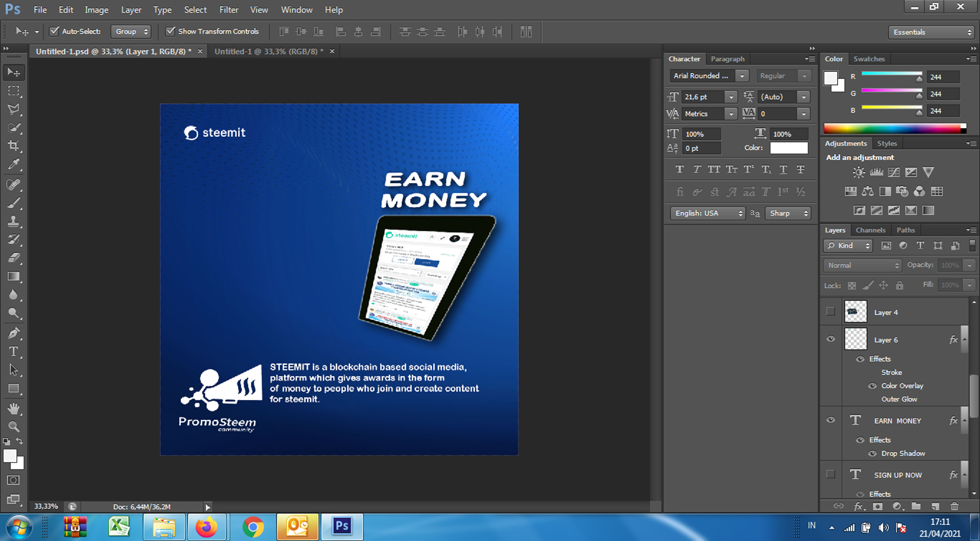Apply Faux Bold in Character panel
Viewport: 980px width, 541px height.
(679, 169)
